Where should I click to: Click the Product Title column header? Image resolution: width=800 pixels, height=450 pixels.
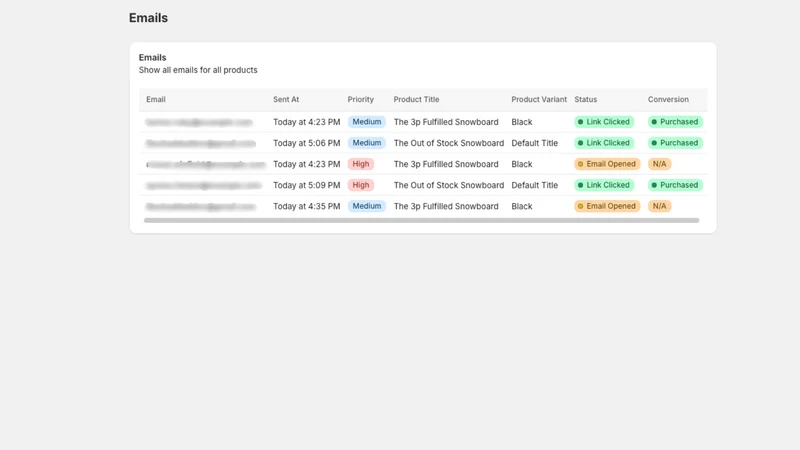click(416, 99)
